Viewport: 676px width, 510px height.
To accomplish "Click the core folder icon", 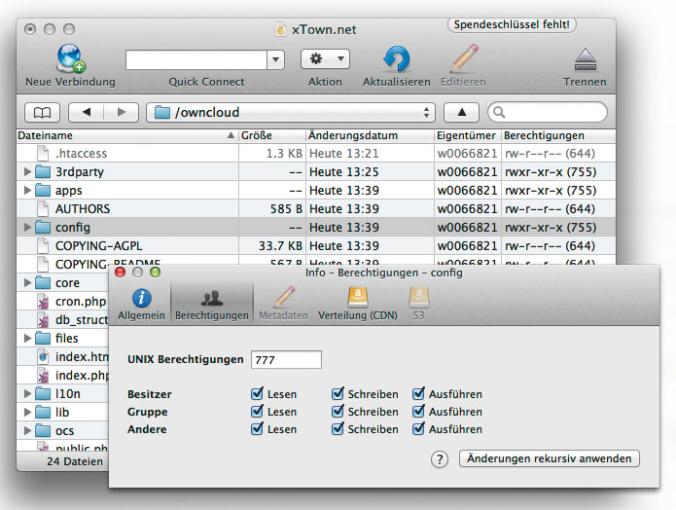I will click(x=43, y=283).
